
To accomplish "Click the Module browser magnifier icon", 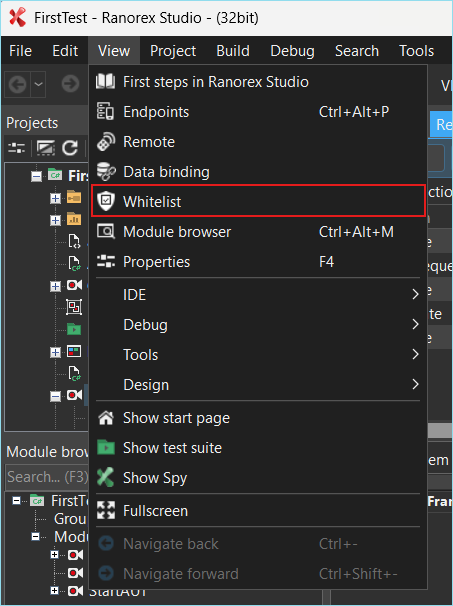I will (106, 232).
